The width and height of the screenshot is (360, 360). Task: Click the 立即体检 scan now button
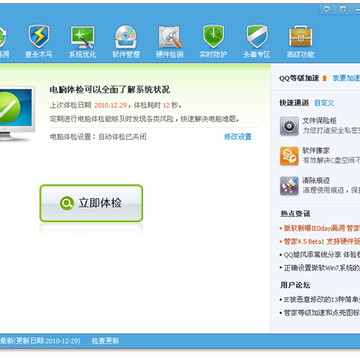pyautogui.click(x=91, y=203)
